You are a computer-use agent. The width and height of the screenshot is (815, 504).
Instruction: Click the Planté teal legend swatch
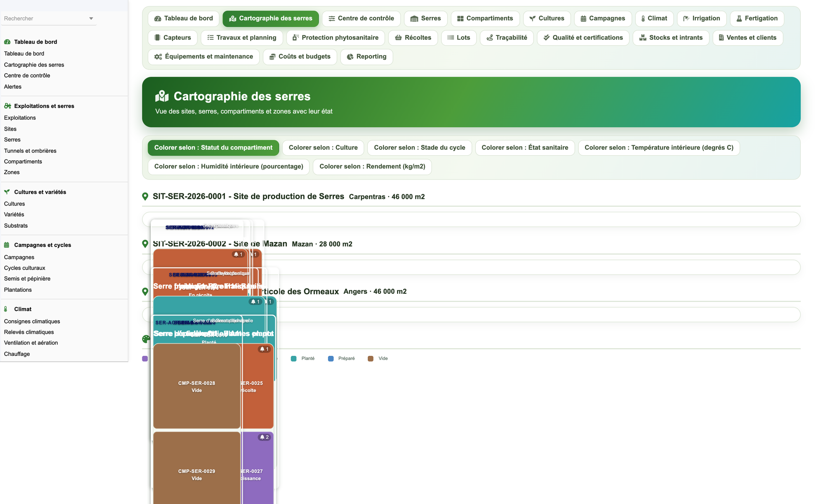[294, 359]
